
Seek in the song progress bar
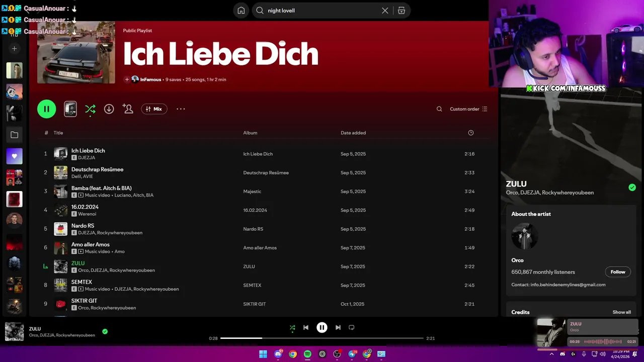click(322, 338)
